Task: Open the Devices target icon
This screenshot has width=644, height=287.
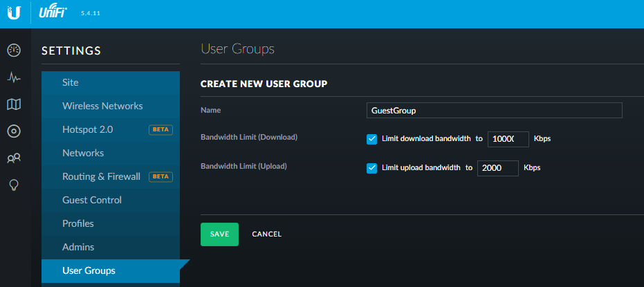Action: [x=14, y=131]
